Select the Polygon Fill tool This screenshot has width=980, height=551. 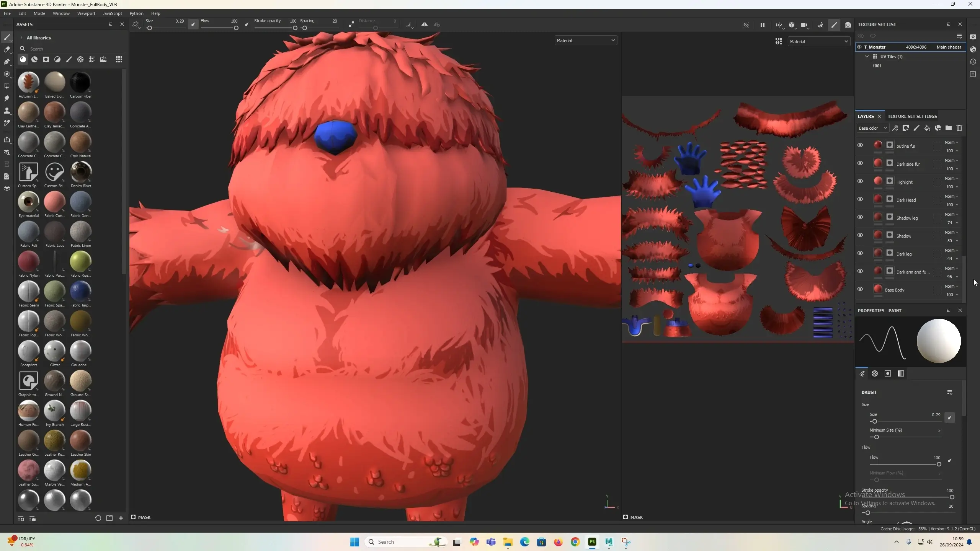point(7,86)
